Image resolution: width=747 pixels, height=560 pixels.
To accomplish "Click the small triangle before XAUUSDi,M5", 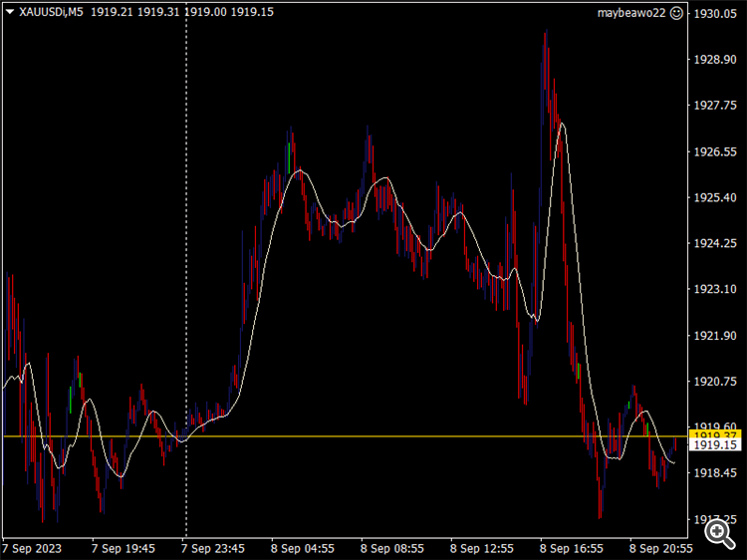I will click(x=10, y=12).
